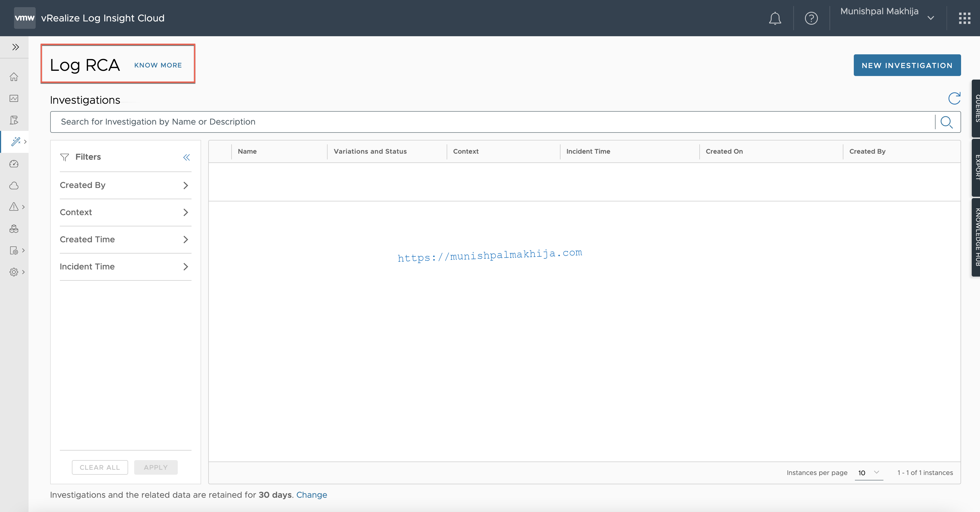
Task: Open the services apps grid icon
Action: coord(964,18)
